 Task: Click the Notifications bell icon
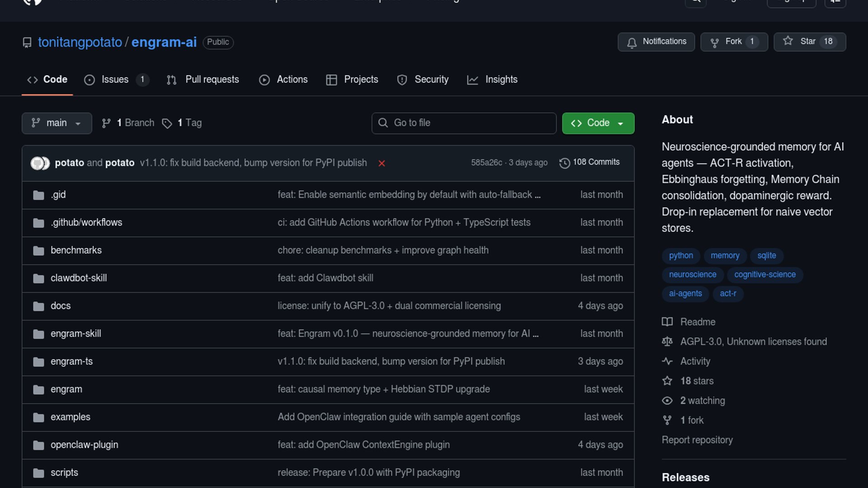(632, 42)
